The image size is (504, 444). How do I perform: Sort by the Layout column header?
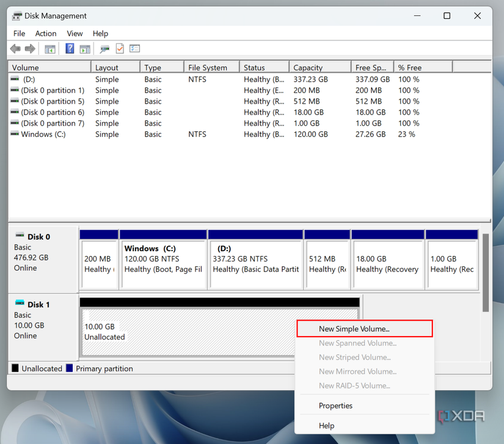[x=115, y=67]
